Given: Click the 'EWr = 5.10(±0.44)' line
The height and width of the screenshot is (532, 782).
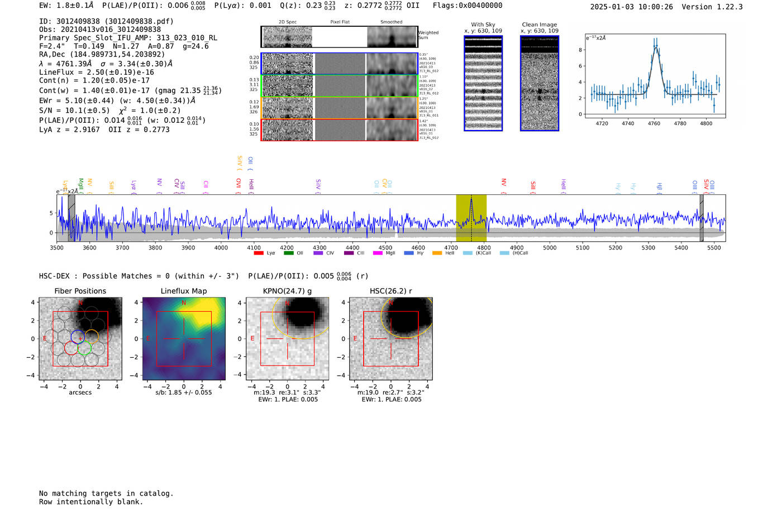Looking at the screenshot, I should tap(117, 100).
